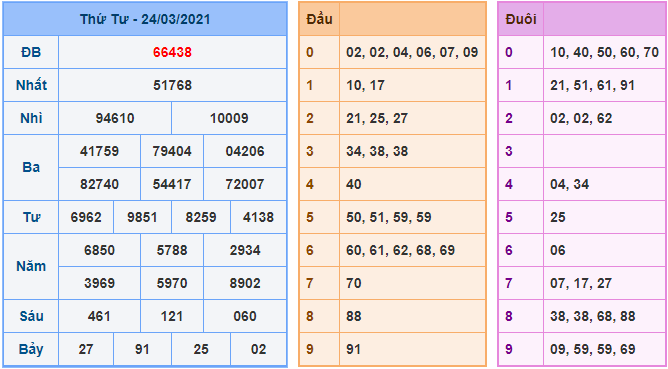Click number 27 in the Bảy row
This screenshot has width=668, height=369.
point(86,349)
